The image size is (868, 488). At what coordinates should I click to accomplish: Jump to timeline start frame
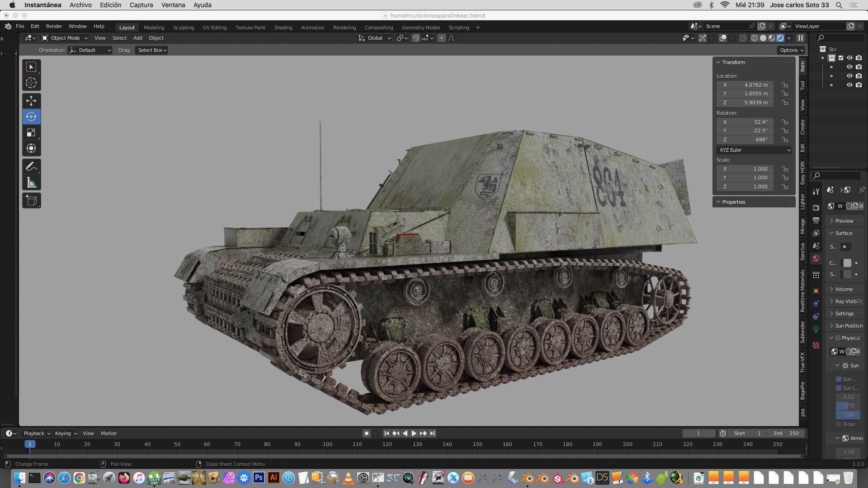(387, 433)
